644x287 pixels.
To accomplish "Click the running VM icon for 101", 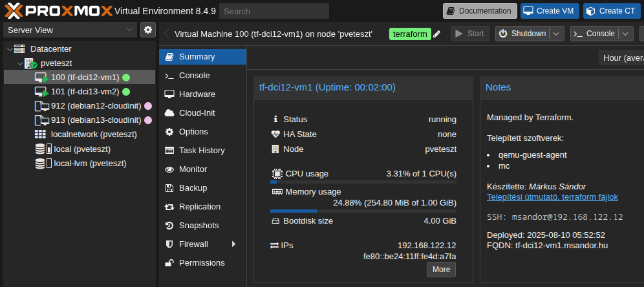I will 41,92.
